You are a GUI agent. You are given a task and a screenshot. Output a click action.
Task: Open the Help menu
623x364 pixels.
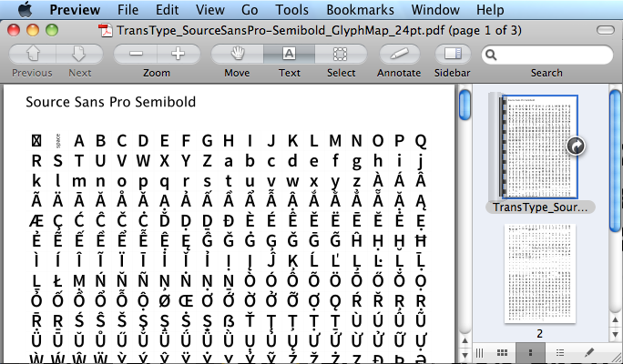point(490,9)
